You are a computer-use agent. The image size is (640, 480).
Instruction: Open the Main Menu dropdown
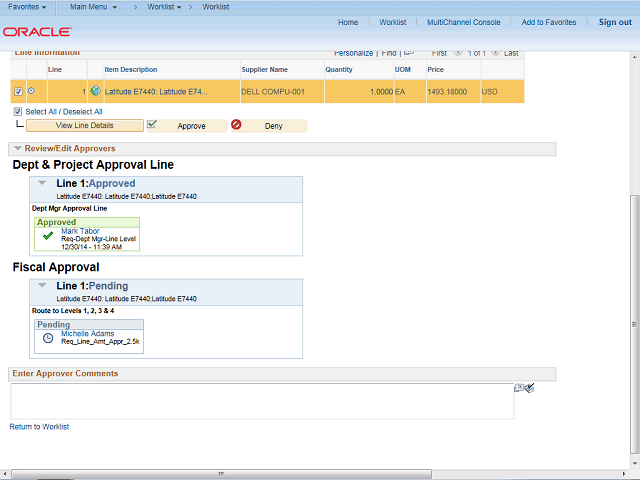(93, 7)
